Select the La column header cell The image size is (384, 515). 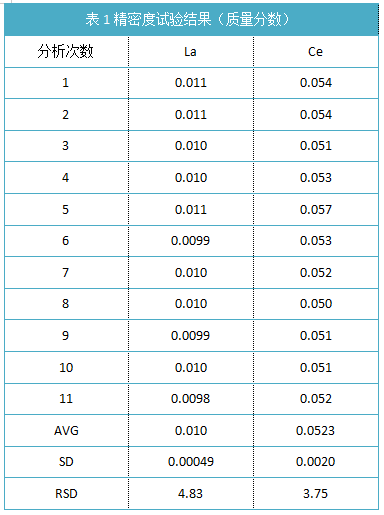191,52
